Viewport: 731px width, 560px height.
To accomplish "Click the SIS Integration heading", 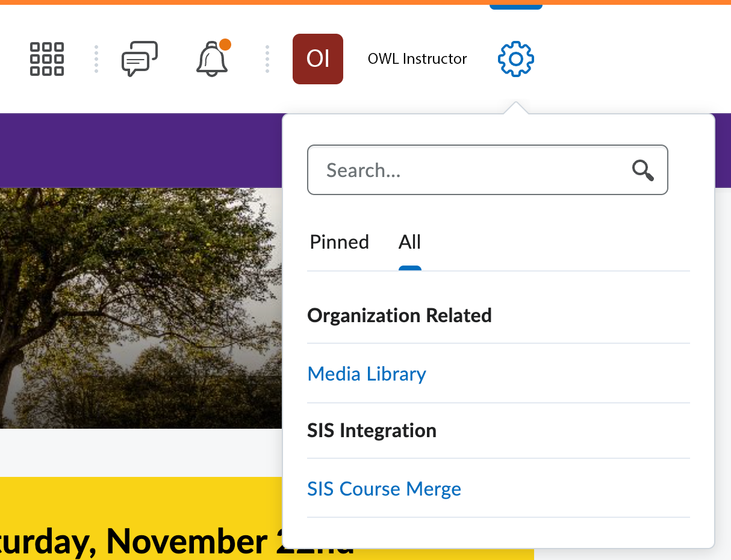I will click(x=372, y=430).
